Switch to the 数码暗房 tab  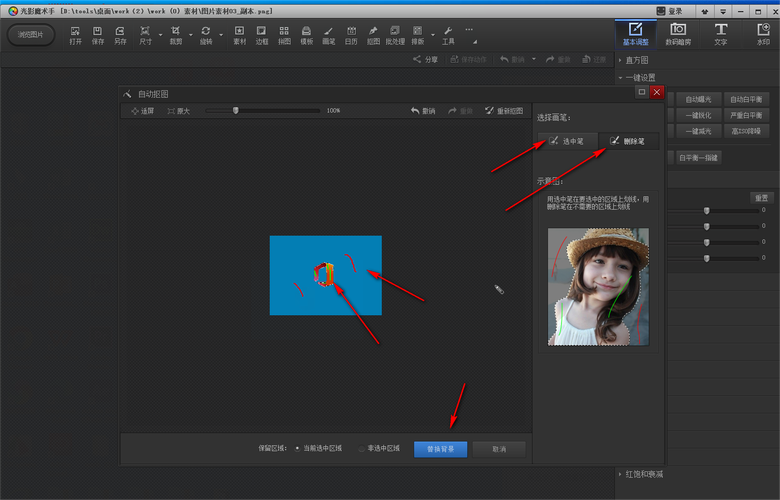click(x=677, y=34)
